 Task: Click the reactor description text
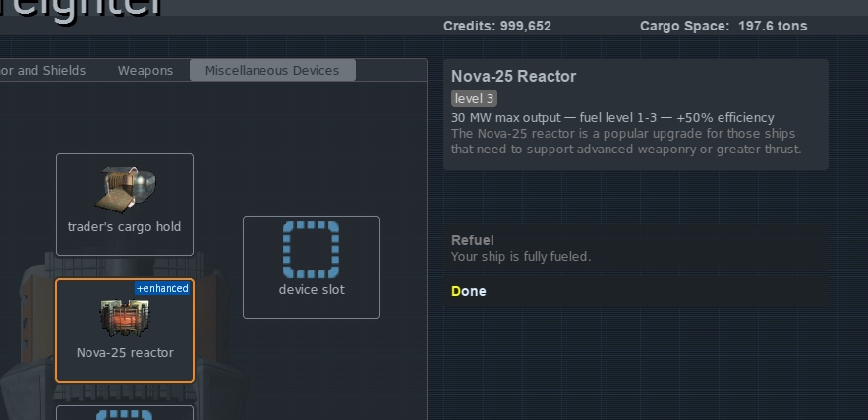tap(626, 142)
